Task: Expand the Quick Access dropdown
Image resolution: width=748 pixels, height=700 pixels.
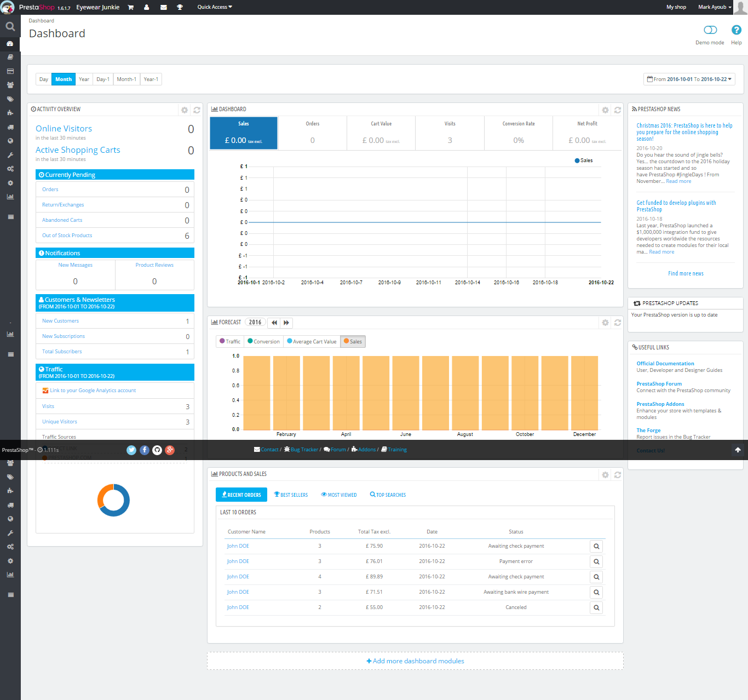Action: tap(215, 7)
